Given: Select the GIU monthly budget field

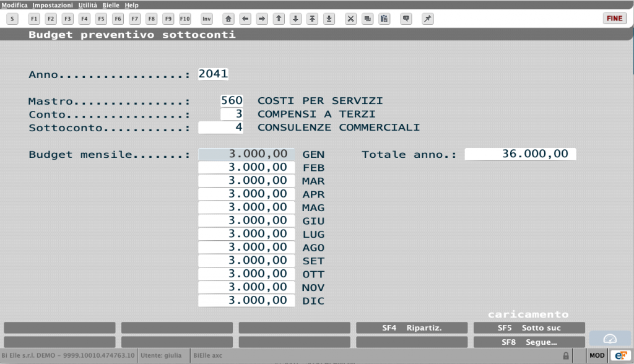Looking at the screenshot, I should [x=246, y=221].
